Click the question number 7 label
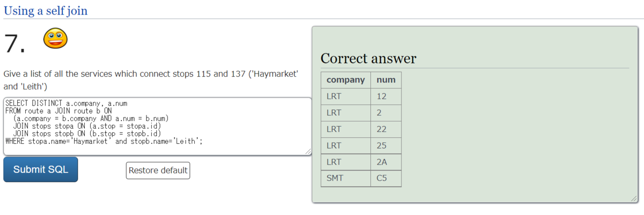This screenshot has height=215, width=644. coord(14,43)
